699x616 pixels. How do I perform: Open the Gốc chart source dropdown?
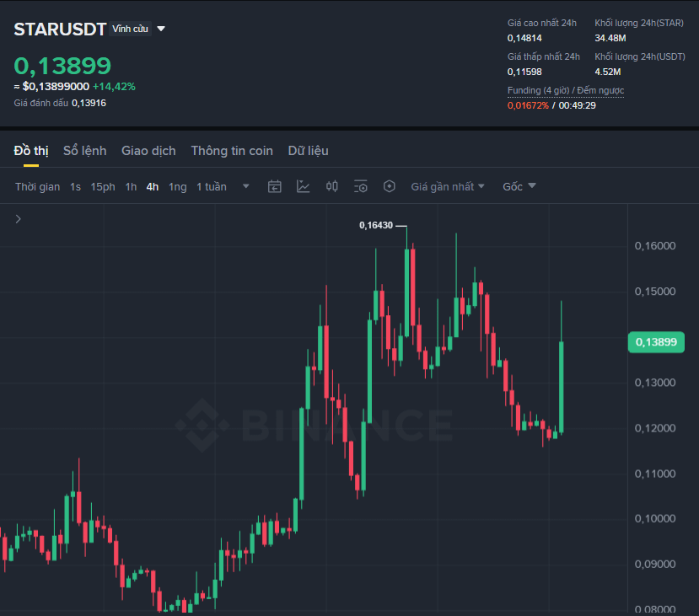tap(519, 186)
